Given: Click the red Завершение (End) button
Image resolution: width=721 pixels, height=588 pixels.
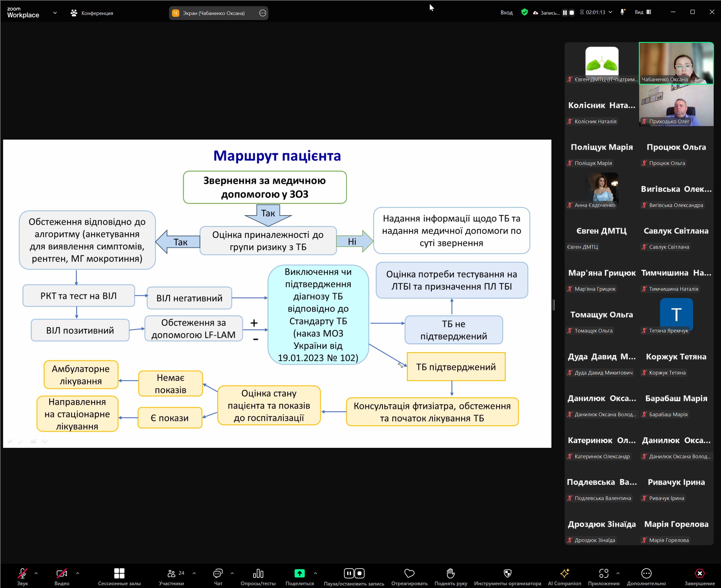Looking at the screenshot, I should 699,573.
